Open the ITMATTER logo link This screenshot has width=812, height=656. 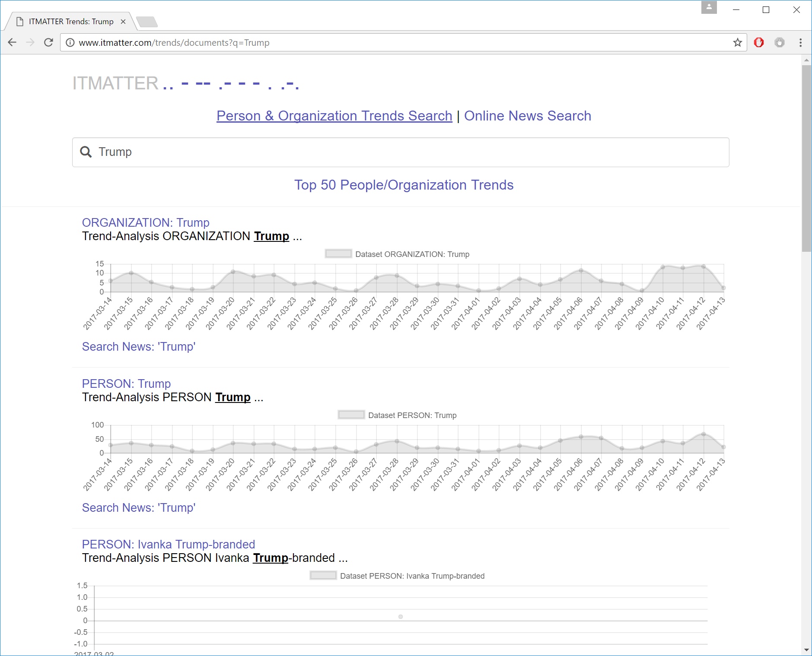click(186, 83)
